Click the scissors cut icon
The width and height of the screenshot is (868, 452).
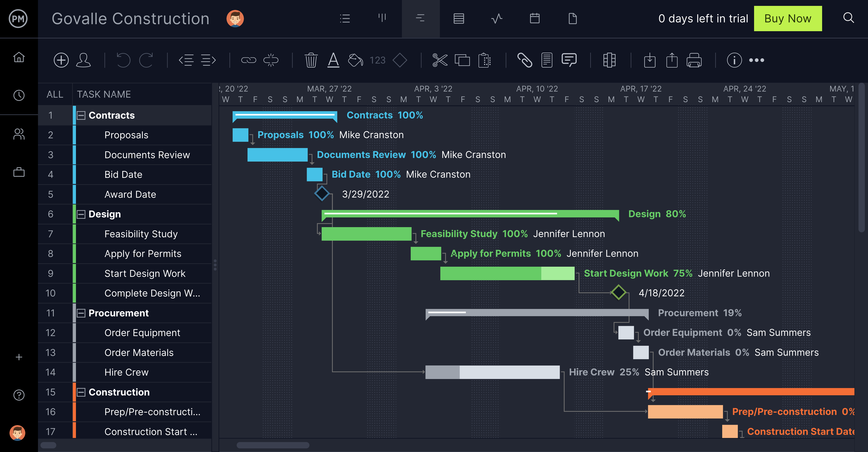440,61
